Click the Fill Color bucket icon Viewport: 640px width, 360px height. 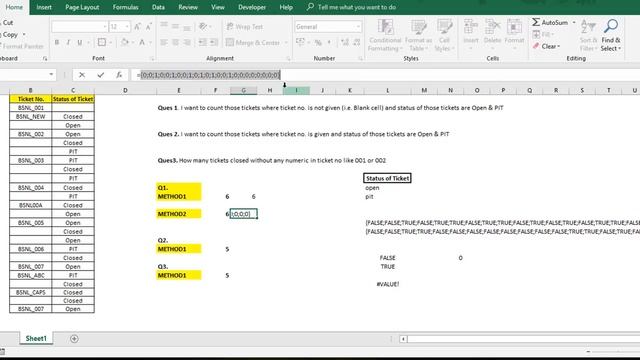coord(124,42)
